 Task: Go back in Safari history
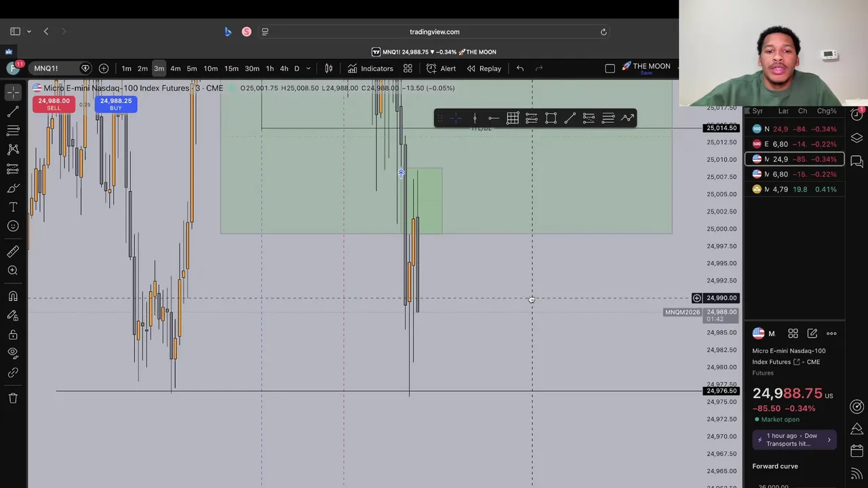(x=46, y=31)
